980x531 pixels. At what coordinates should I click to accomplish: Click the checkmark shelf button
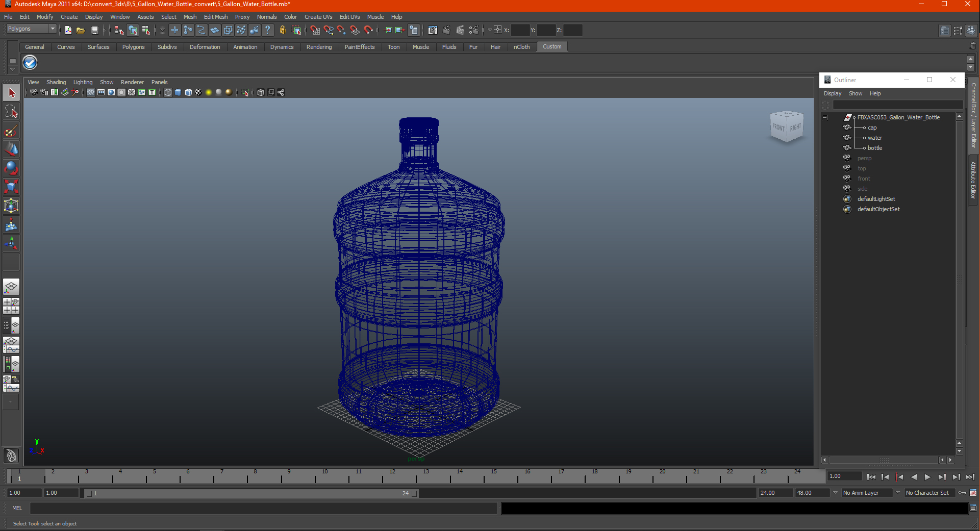[30, 63]
